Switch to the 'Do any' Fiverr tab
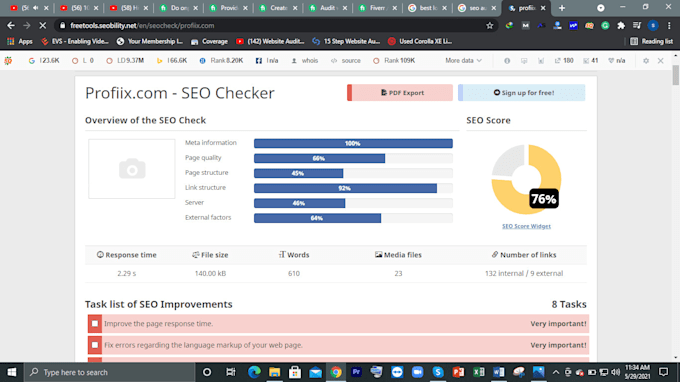This screenshot has height=382, width=680. (x=178, y=8)
